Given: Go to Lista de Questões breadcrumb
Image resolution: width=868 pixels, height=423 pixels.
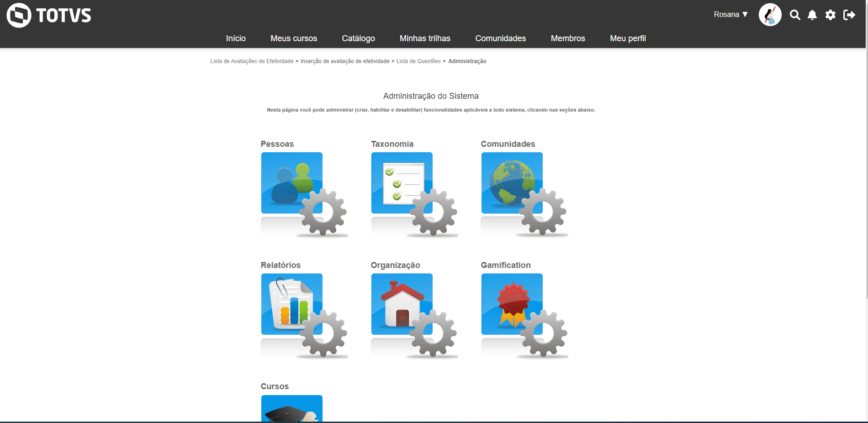Looking at the screenshot, I should click(x=418, y=61).
